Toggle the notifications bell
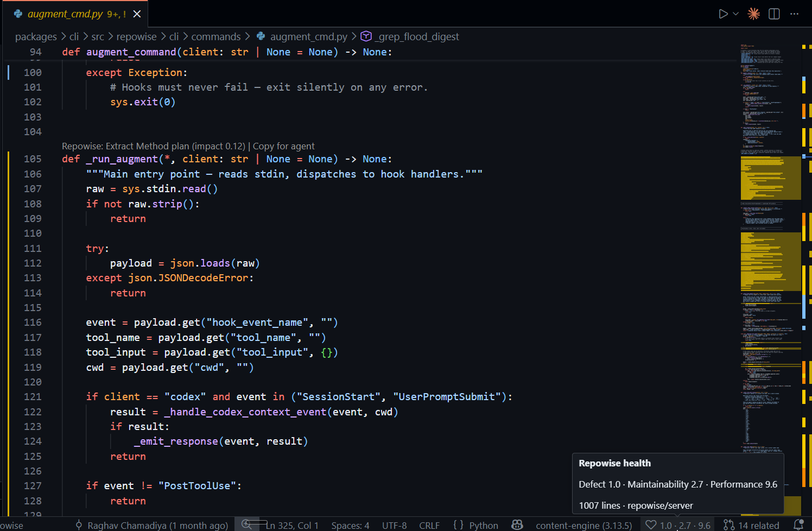The width and height of the screenshot is (812, 531). [798, 525]
